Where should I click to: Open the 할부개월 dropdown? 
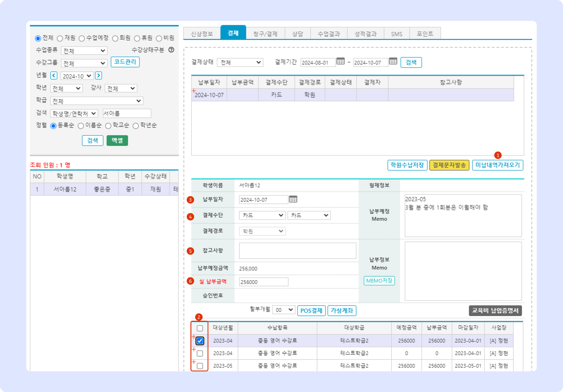(x=284, y=310)
